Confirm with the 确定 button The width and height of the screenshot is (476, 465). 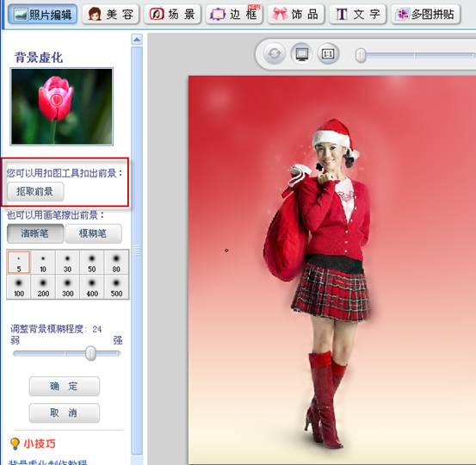coord(65,387)
